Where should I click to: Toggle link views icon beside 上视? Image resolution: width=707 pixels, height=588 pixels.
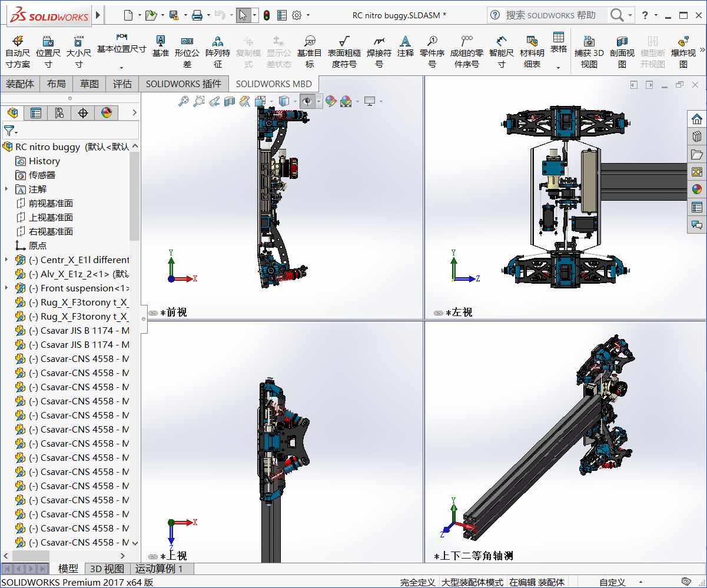pos(153,556)
